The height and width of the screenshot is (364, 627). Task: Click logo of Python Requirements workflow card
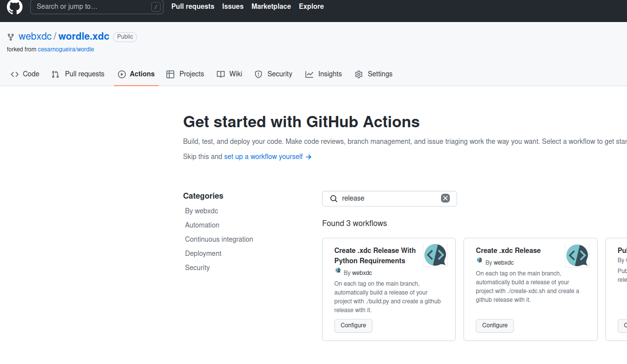tap(435, 255)
